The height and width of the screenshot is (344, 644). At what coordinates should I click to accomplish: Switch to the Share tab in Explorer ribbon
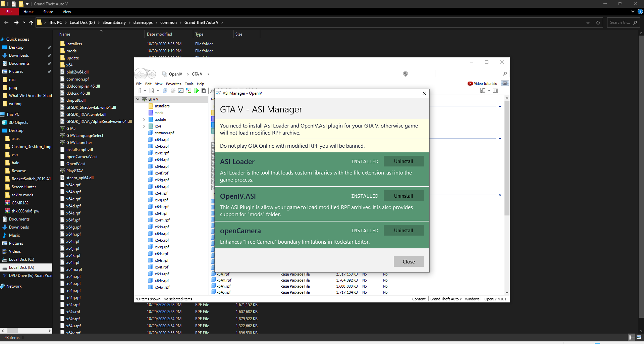(48, 12)
